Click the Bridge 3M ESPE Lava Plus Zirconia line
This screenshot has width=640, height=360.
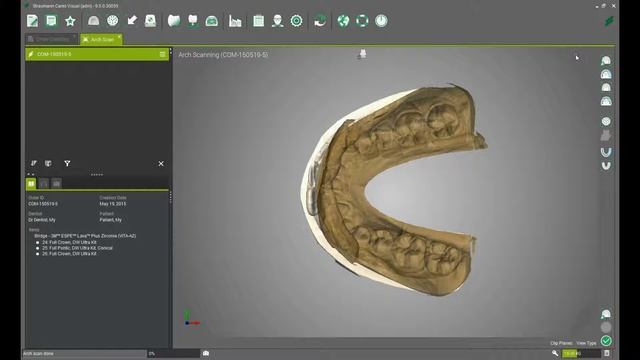click(x=85, y=236)
